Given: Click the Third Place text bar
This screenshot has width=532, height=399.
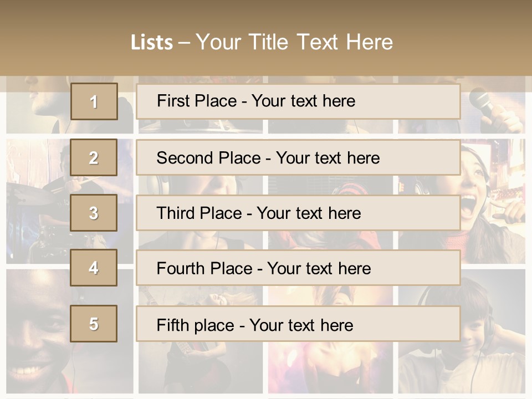Looking at the screenshot, I should click(298, 213).
